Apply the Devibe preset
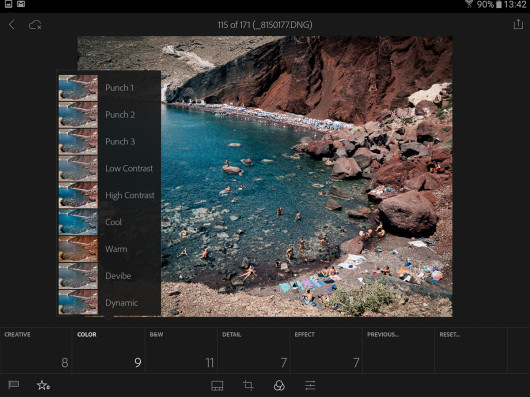 pos(109,276)
